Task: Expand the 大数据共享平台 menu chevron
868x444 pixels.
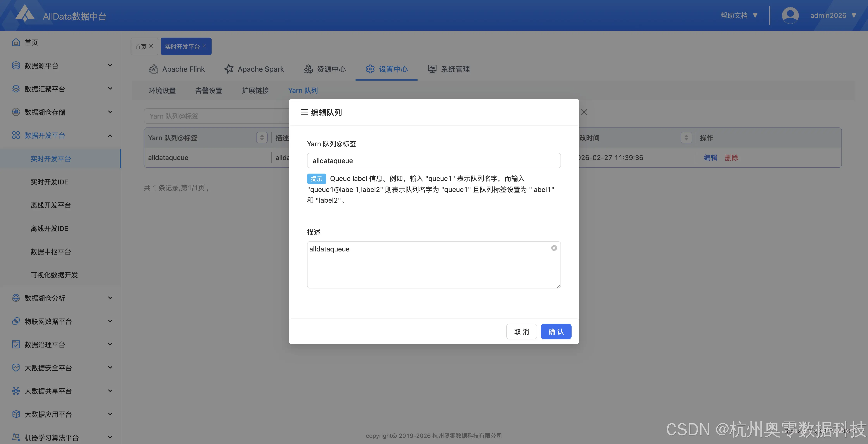Action: [110, 391]
